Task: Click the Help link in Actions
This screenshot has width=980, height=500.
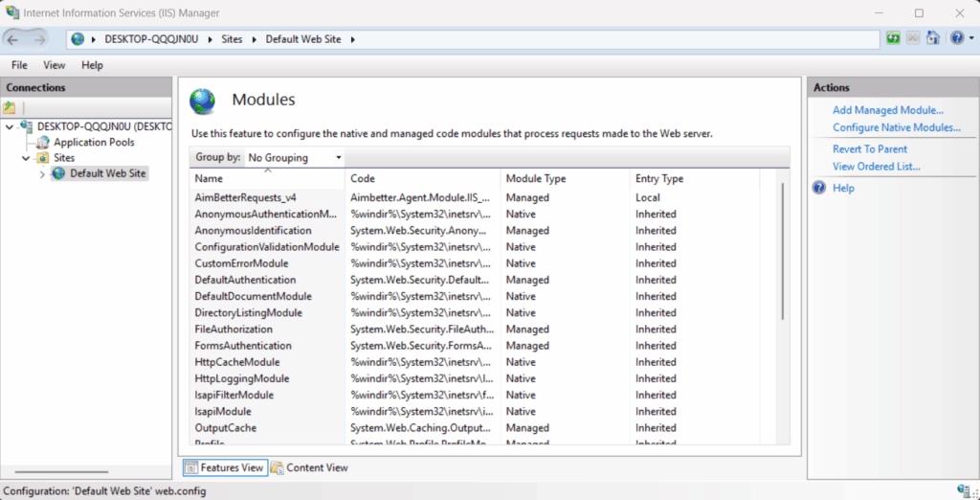Action: (843, 189)
